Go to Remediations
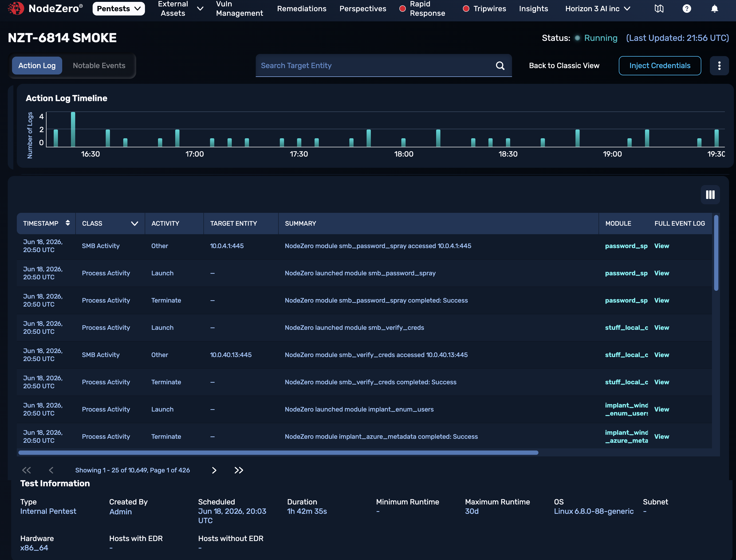 (302, 9)
